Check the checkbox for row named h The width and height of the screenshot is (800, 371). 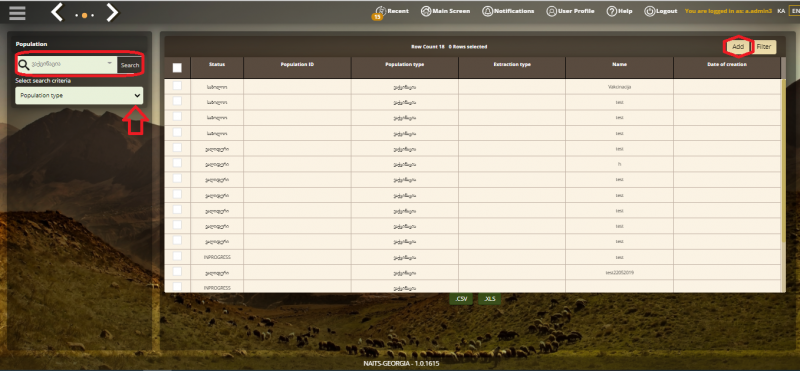(177, 163)
